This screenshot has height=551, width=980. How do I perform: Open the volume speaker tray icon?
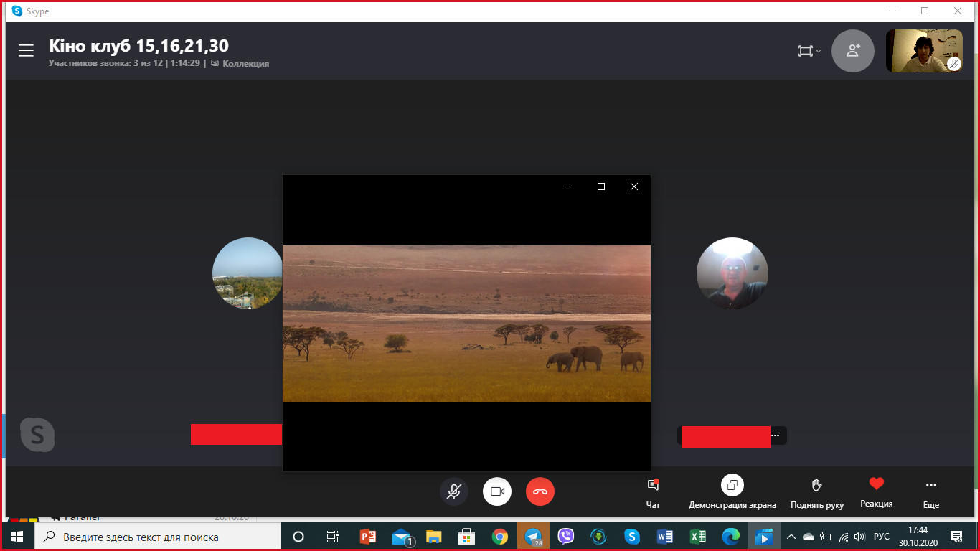pyautogui.click(x=859, y=537)
